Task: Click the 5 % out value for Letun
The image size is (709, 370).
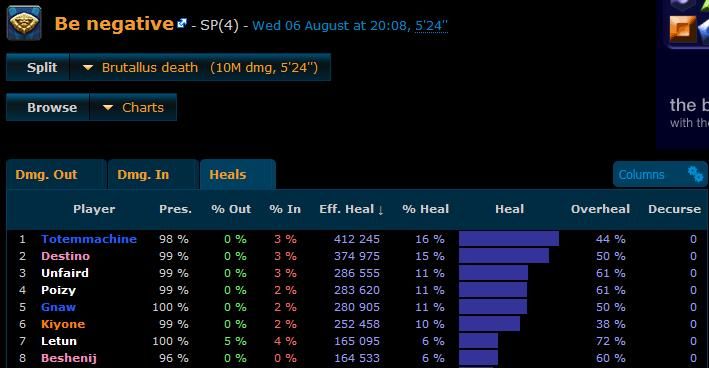Action: coord(235,341)
